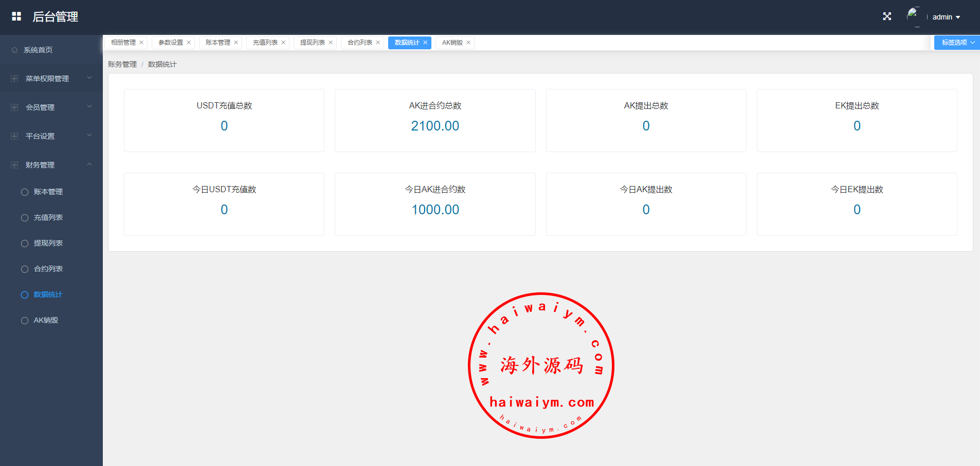Image resolution: width=980 pixels, height=466 pixels.
Task: Close the AK销毁 tab
Action: (468, 43)
